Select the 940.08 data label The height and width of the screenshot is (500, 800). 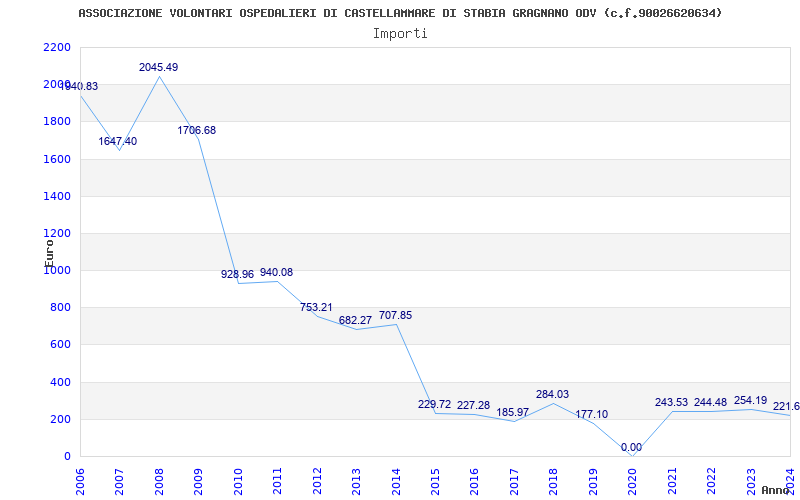click(x=277, y=272)
